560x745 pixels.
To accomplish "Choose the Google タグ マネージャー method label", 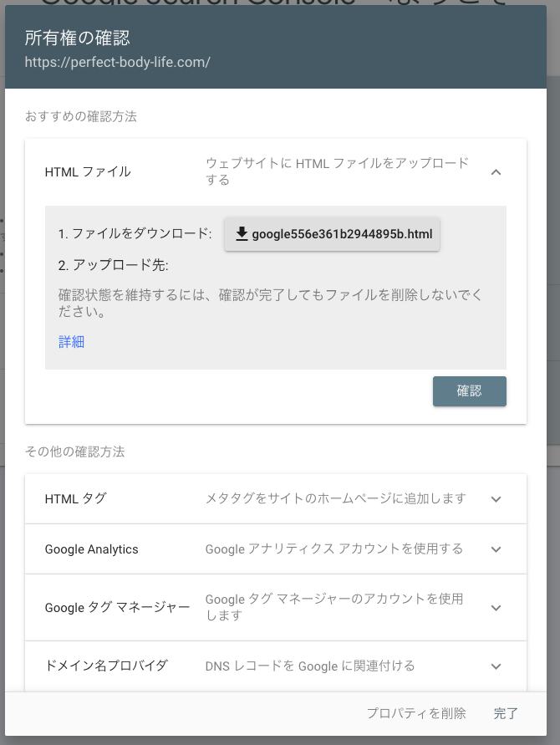I will click(x=117, y=607).
